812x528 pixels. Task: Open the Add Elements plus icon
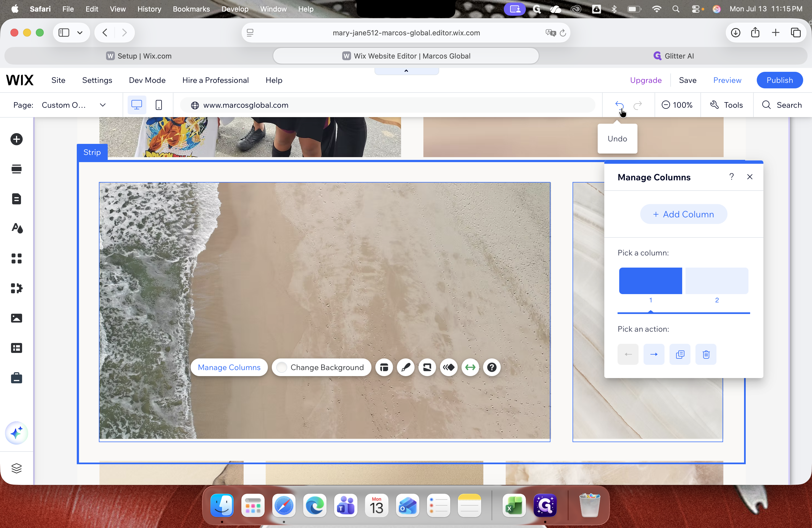click(16, 139)
